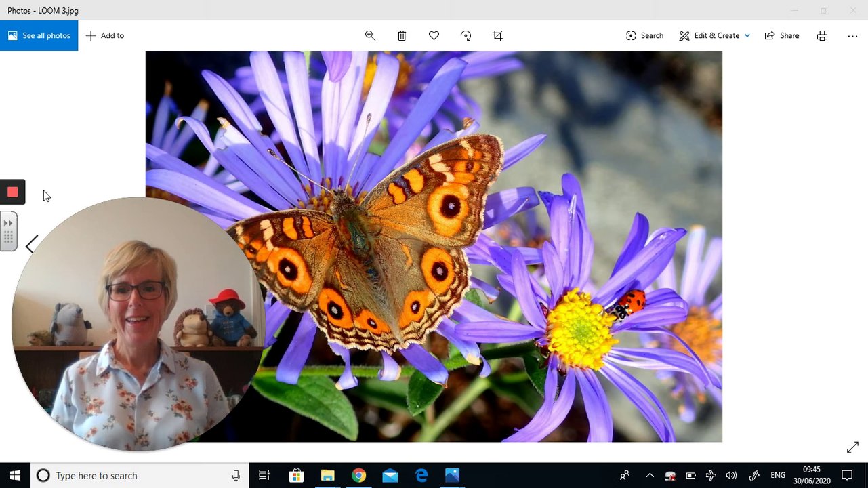Launch Microsoft Edge from taskbar
The height and width of the screenshot is (488, 868).
coord(421,475)
